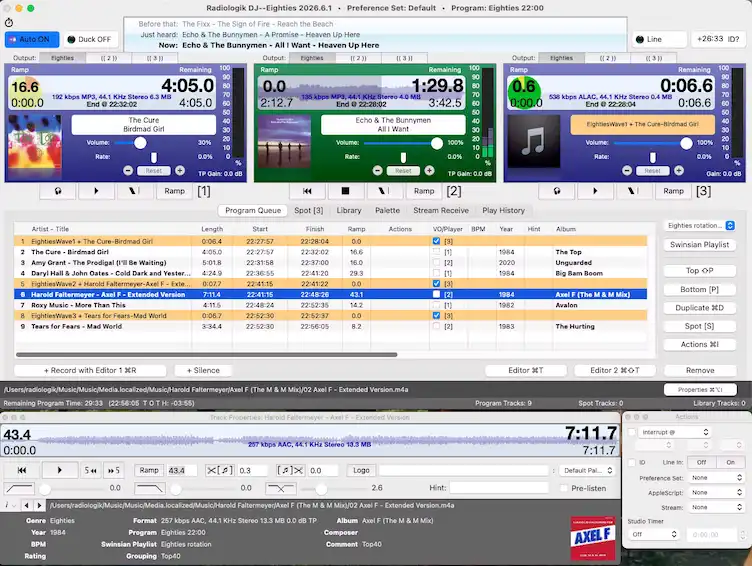This screenshot has height=566, width=752.
Task: Toggle the Line input button
Action: [x=659, y=39]
